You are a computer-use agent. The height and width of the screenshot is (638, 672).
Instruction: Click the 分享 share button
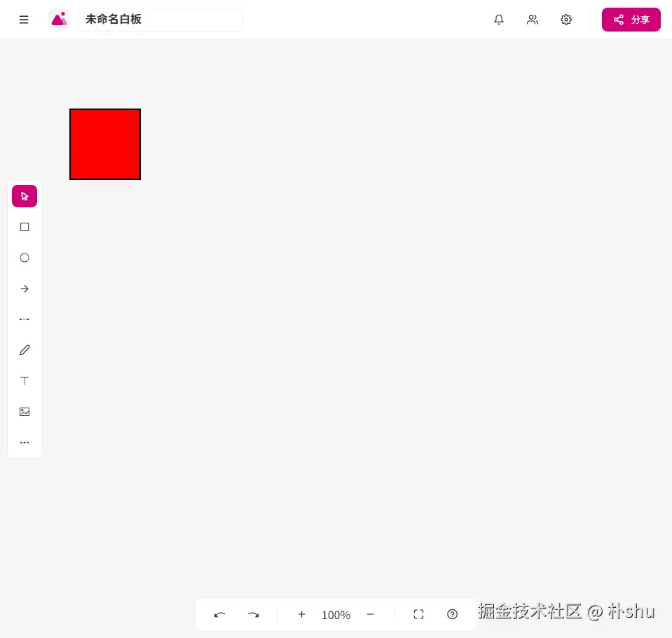[631, 20]
